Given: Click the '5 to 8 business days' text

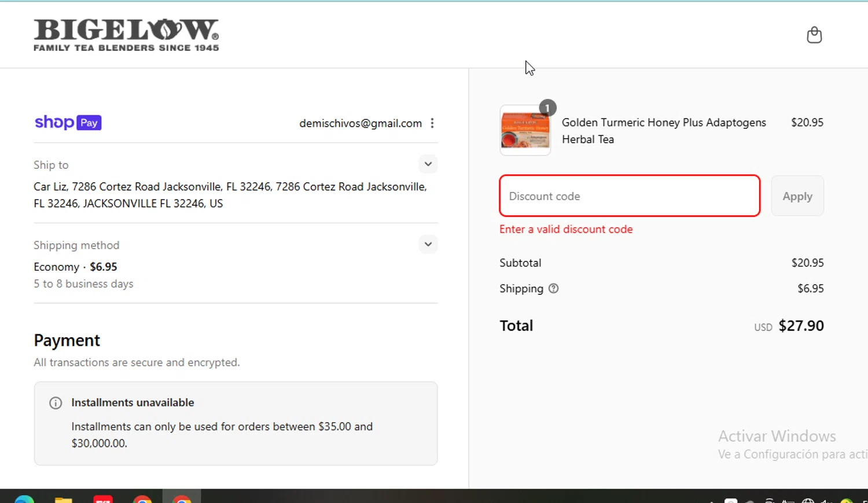Looking at the screenshot, I should (x=83, y=284).
